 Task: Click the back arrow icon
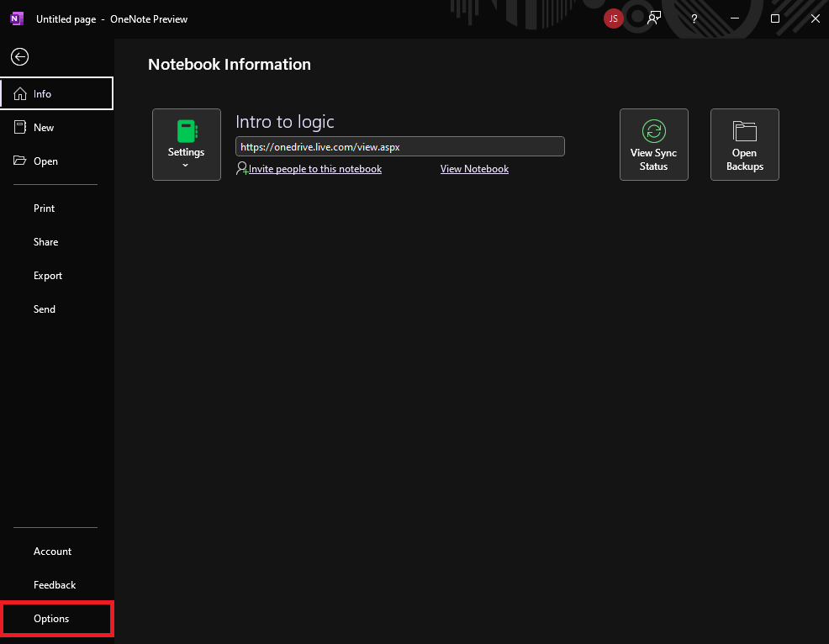pyautogui.click(x=20, y=57)
